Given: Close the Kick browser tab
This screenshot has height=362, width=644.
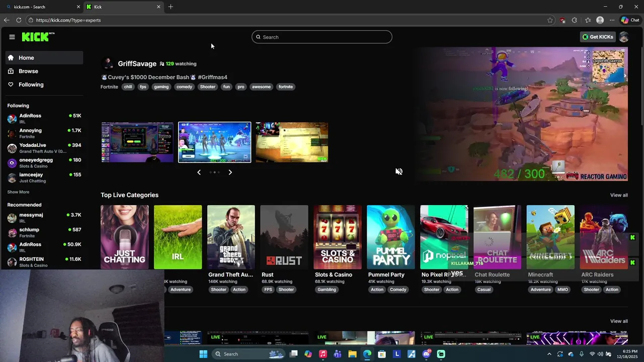Looking at the screenshot, I should 158,7.
